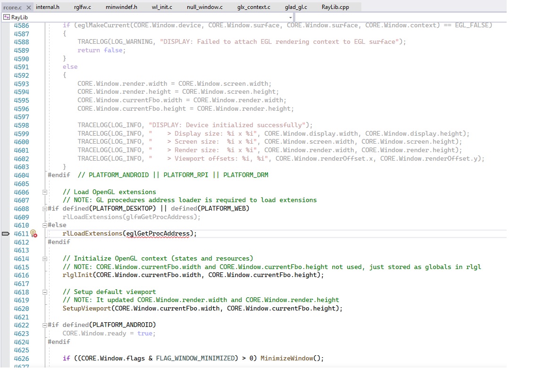Click the icon left of the RayLib navigation box
This screenshot has width=551, height=392.
[x=7, y=16]
